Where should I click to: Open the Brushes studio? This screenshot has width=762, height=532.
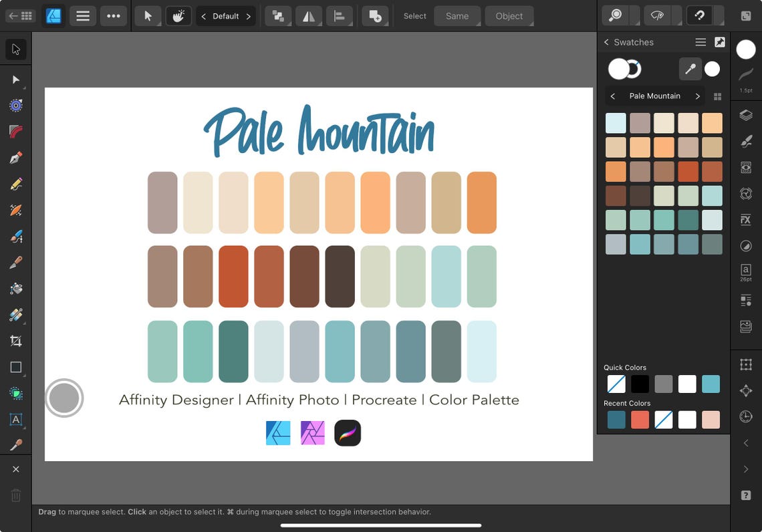click(x=746, y=141)
